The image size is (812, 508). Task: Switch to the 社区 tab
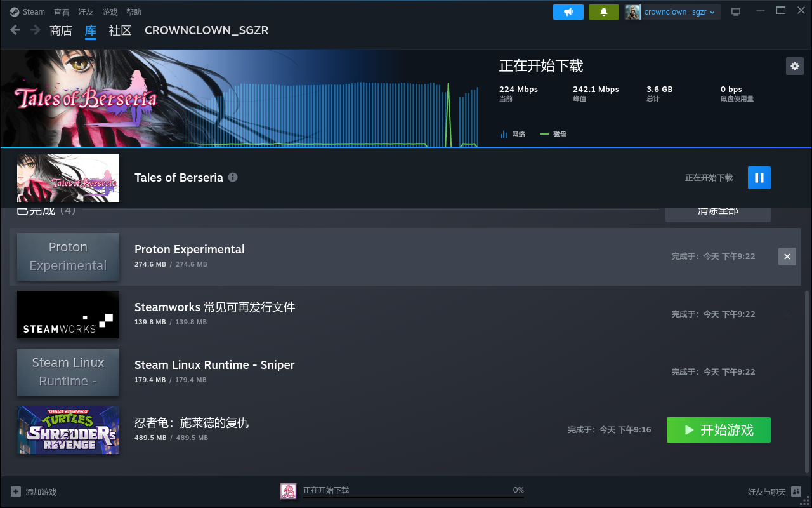pyautogui.click(x=120, y=30)
